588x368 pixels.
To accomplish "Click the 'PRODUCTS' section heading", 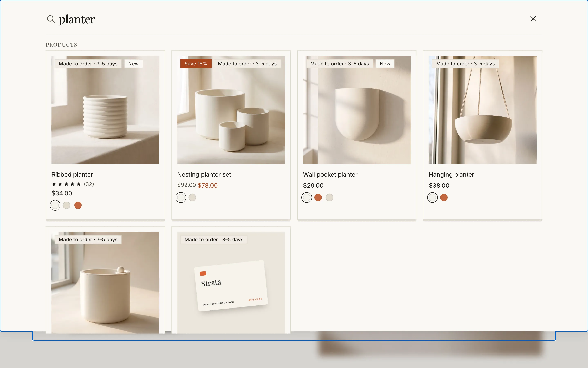I will [x=61, y=45].
